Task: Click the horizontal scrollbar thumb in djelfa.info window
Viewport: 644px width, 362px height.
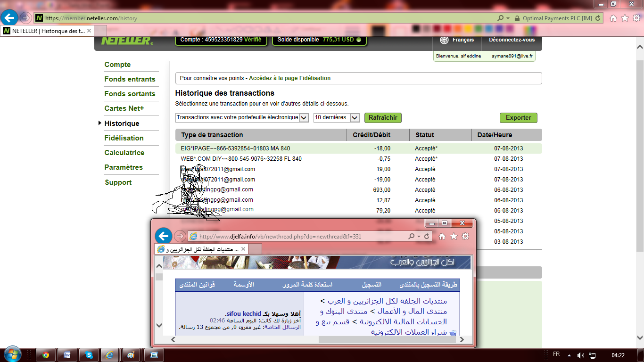Action: click(388, 339)
